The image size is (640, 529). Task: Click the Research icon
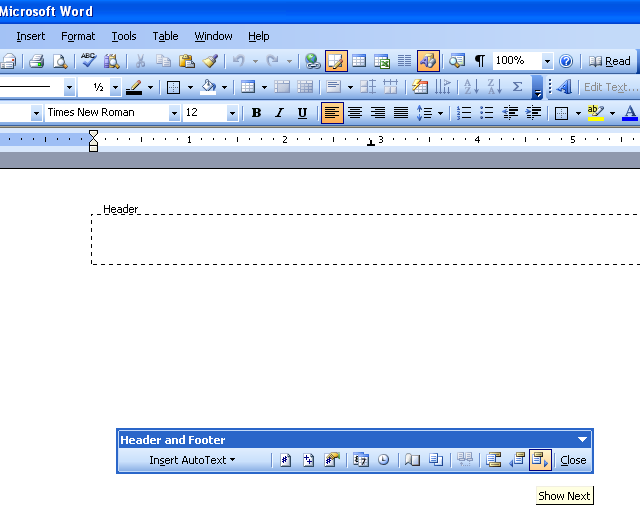[111, 61]
